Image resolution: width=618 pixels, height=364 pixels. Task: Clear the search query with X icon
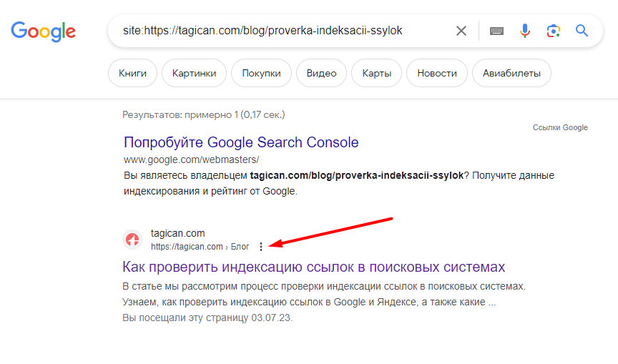coord(461,31)
